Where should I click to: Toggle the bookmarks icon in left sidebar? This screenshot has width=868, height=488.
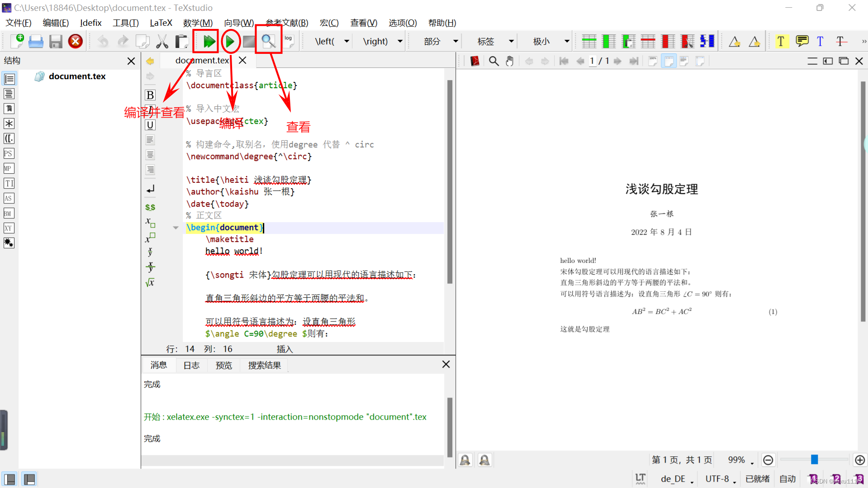[x=9, y=109]
